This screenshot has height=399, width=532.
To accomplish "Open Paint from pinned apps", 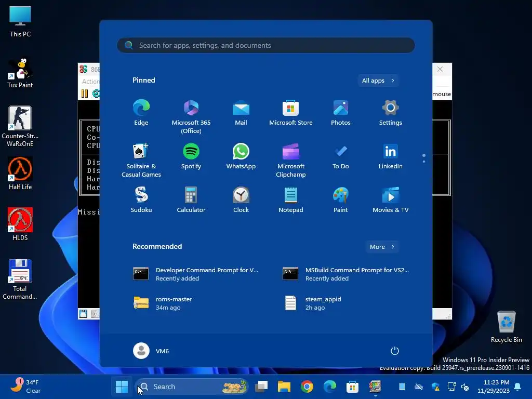I will pyautogui.click(x=341, y=200).
